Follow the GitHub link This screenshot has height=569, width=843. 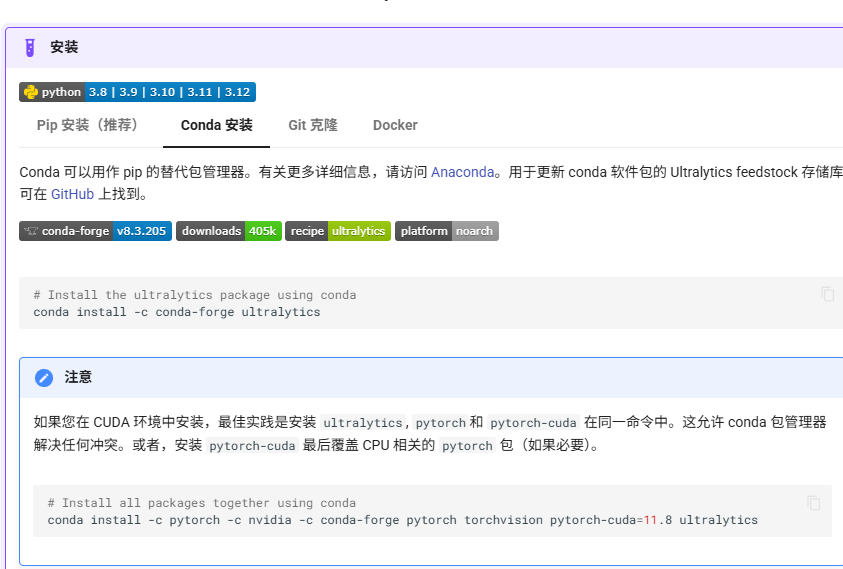(73, 194)
